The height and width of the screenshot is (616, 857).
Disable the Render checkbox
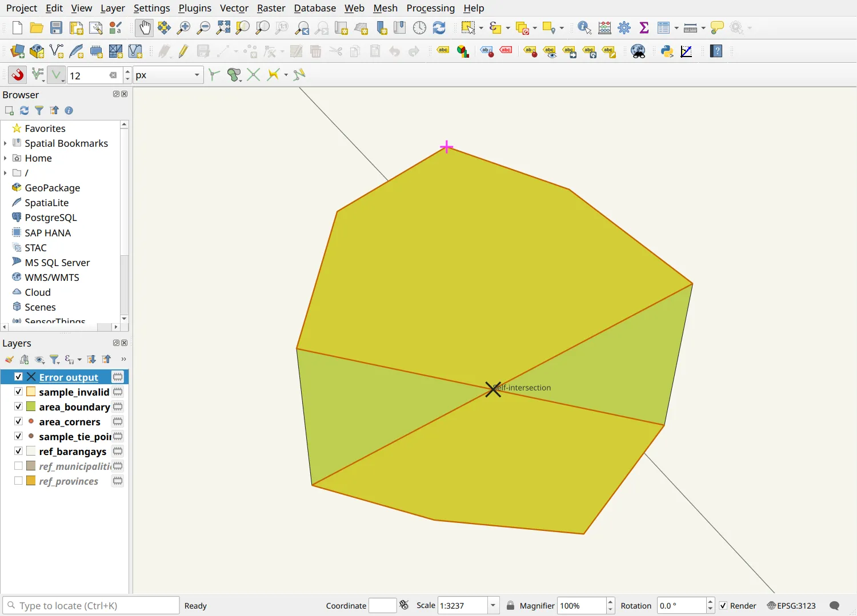[723, 606]
